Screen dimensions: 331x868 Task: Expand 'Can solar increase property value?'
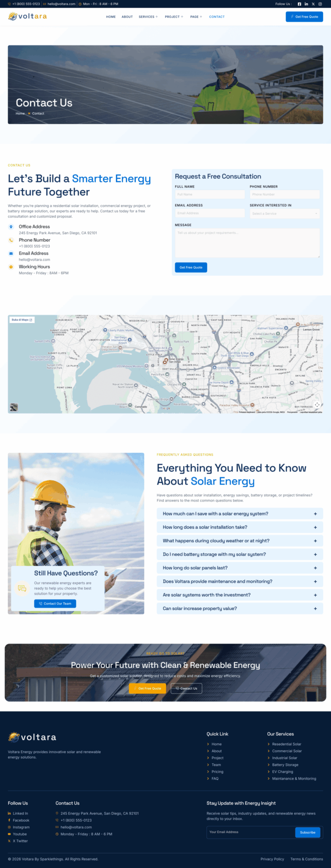point(240,609)
